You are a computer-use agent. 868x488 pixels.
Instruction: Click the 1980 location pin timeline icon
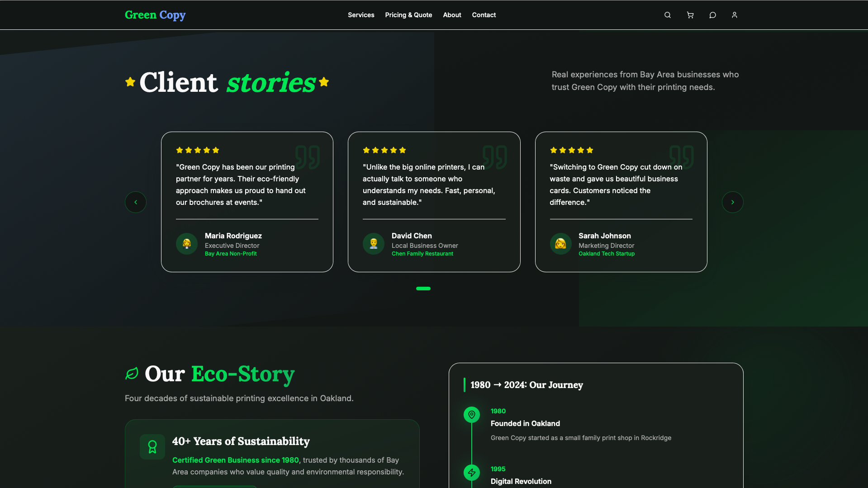(x=472, y=415)
